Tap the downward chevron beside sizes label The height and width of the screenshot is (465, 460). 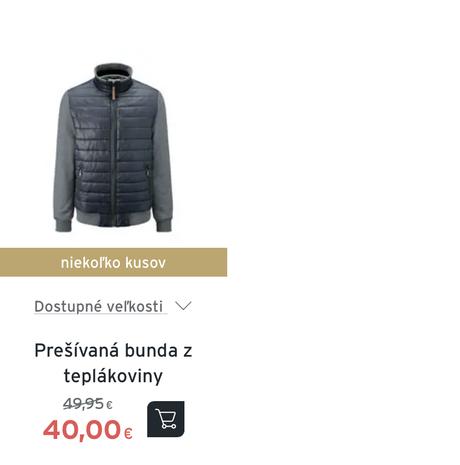(x=183, y=306)
